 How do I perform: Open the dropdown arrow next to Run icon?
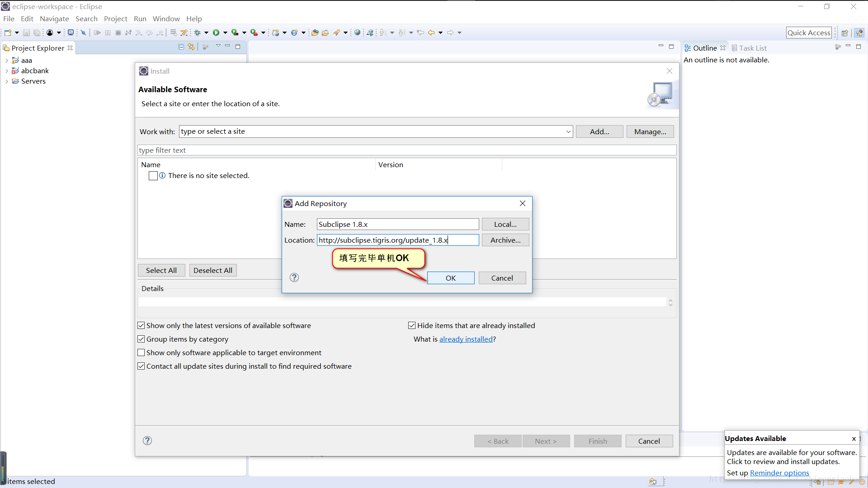click(x=225, y=33)
